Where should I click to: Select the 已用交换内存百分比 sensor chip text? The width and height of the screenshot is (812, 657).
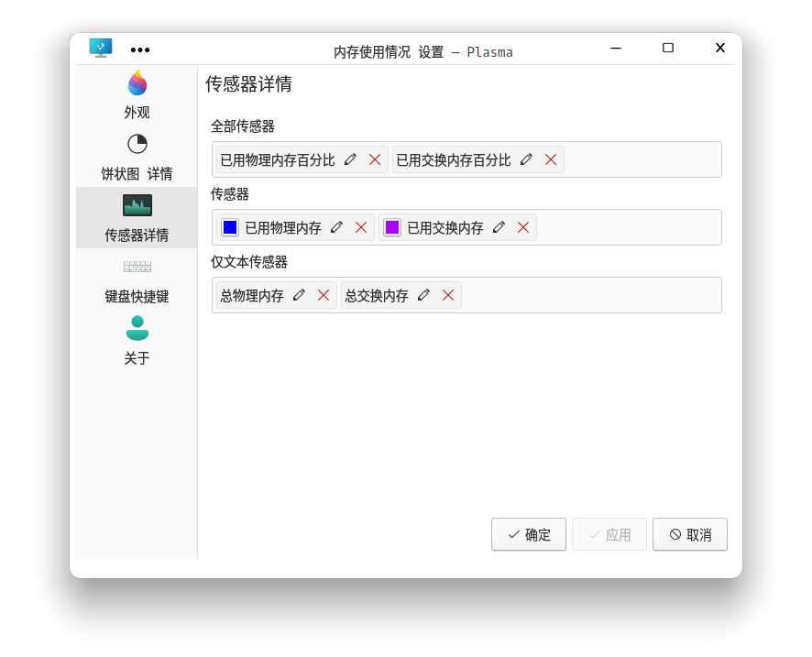454,160
